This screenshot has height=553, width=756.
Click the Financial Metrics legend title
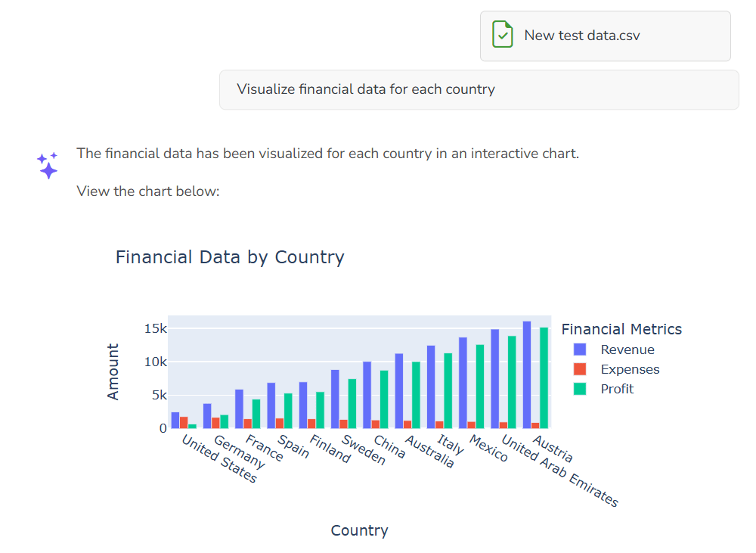point(621,329)
